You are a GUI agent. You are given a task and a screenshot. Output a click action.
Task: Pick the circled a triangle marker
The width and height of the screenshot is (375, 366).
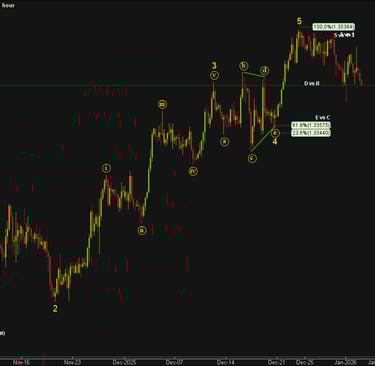coord(225,142)
